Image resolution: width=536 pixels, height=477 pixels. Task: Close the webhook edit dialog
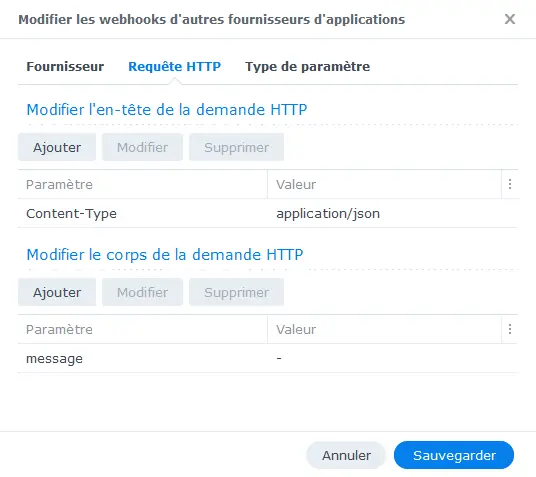[x=510, y=19]
